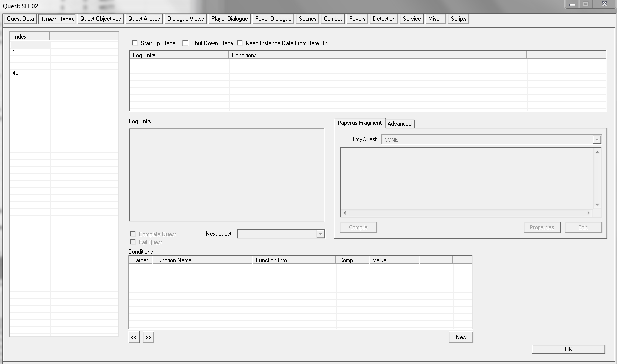Image resolution: width=617 pixels, height=364 pixels.
Task: Switch to the Quest Objectives tab
Action: coord(100,19)
